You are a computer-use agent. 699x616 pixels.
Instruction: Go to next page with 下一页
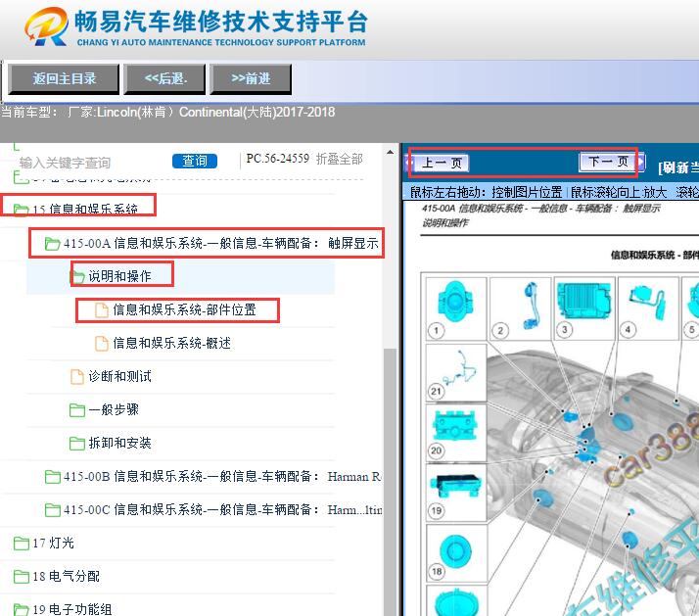point(609,162)
